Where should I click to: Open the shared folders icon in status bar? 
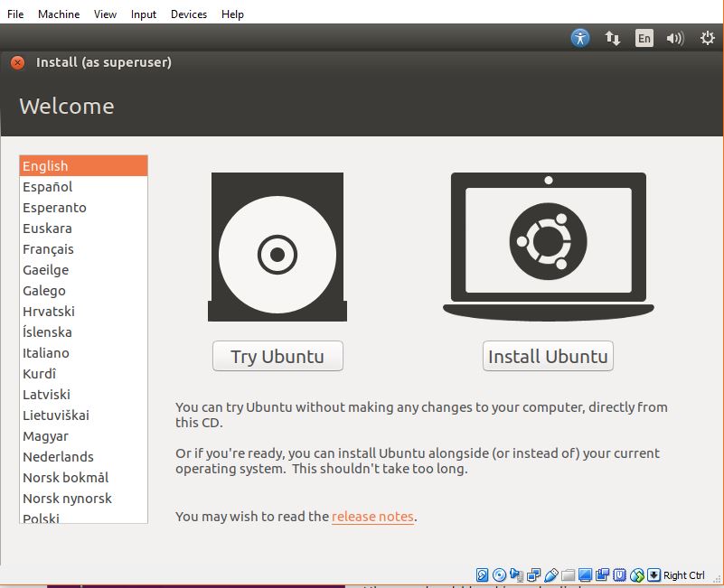[568, 574]
